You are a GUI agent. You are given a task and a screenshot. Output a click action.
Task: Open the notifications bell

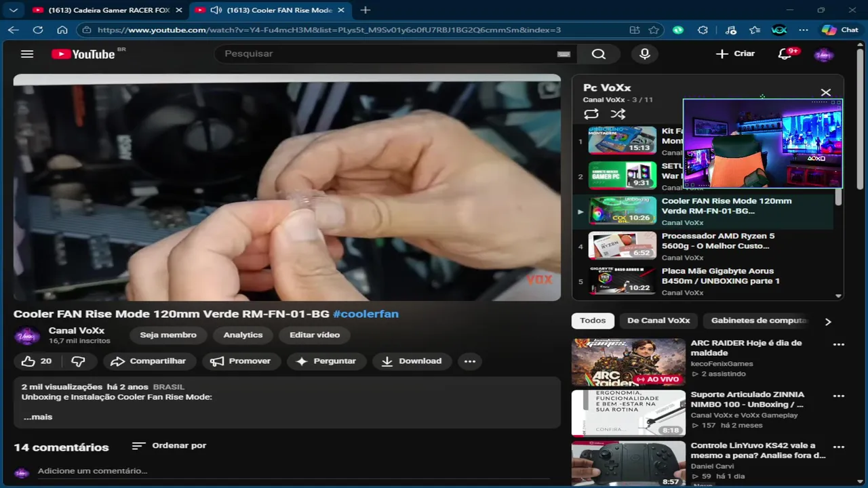pyautogui.click(x=785, y=54)
